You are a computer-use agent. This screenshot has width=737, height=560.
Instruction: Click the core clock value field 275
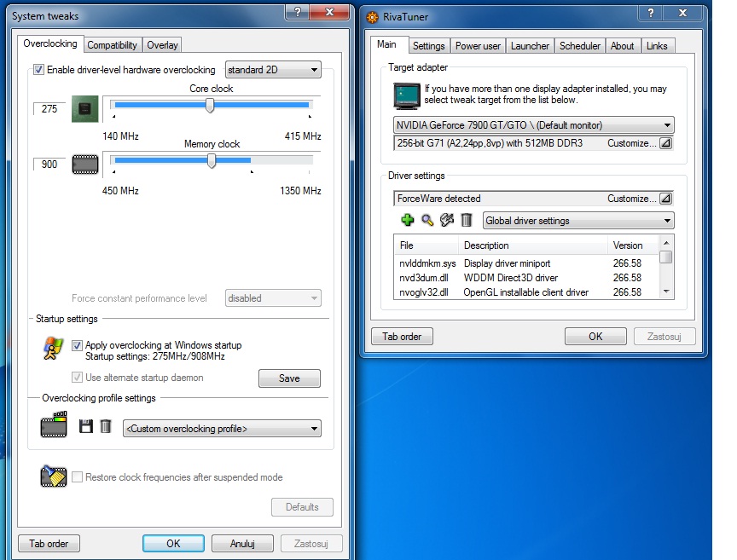pos(49,109)
